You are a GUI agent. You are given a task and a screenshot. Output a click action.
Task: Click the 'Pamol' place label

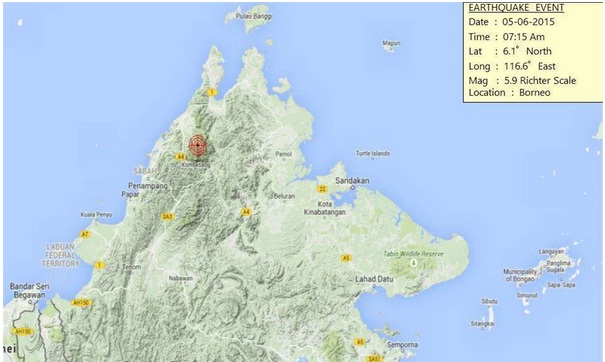click(x=284, y=154)
